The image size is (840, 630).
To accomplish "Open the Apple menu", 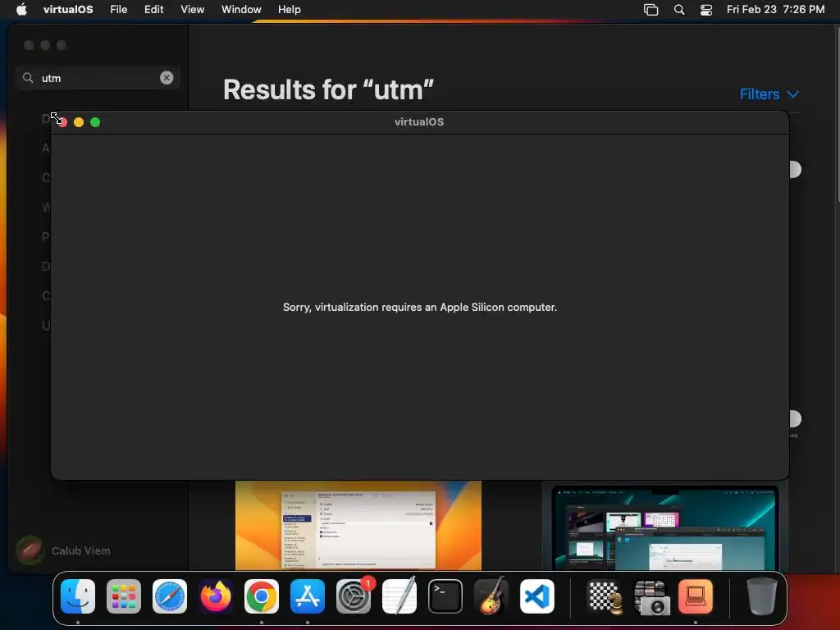I will click(x=21, y=9).
